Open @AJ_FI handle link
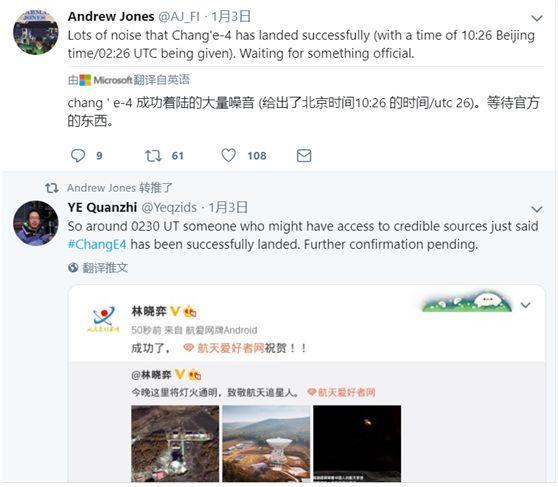Viewport: 558px width, 487px height. pos(179,16)
